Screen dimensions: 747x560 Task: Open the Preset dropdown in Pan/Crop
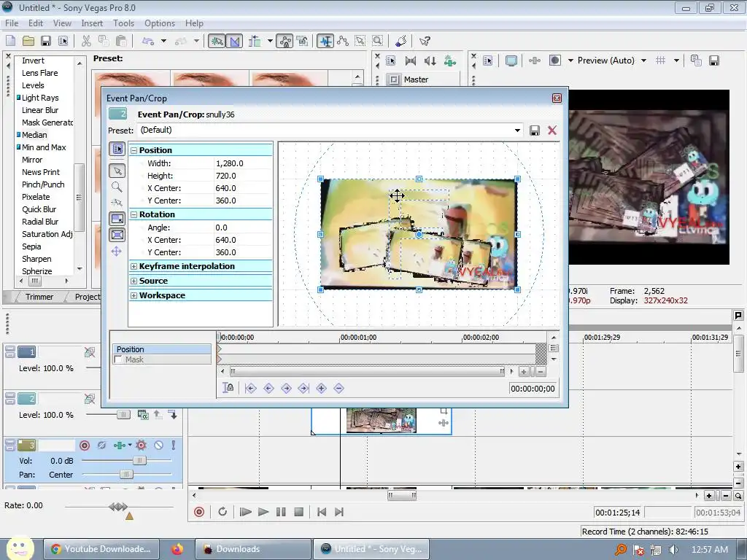(517, 130)
